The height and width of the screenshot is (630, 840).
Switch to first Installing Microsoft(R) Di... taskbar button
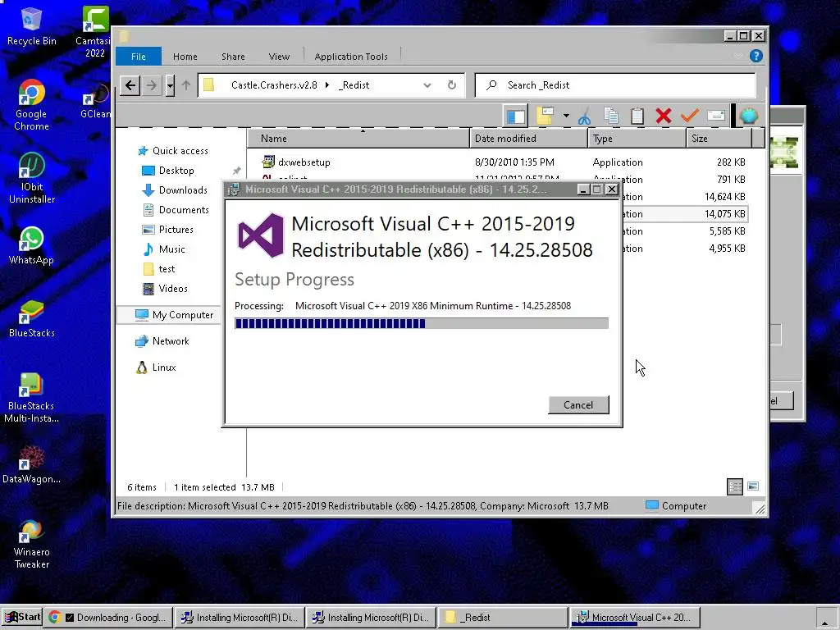(x=240, y=617)
